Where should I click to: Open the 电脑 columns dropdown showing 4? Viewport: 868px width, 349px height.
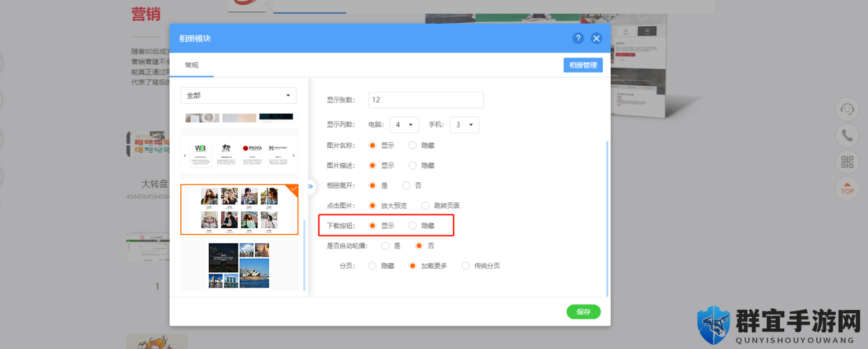404,125
